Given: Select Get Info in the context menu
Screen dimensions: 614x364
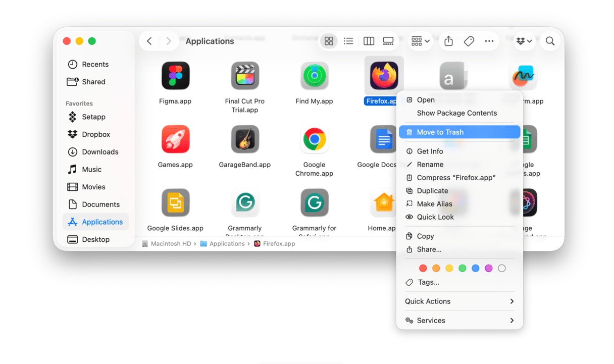Looking at the screenshot, I should [430, 151].
